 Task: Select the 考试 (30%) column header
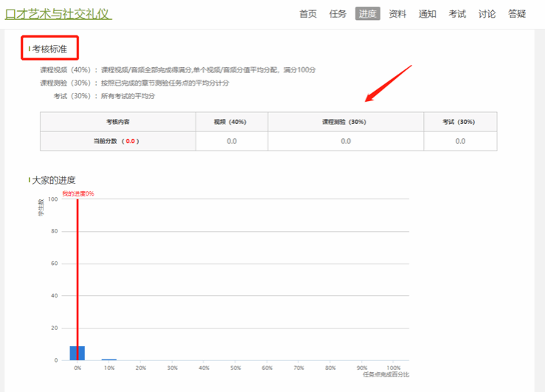click(459, 122)
